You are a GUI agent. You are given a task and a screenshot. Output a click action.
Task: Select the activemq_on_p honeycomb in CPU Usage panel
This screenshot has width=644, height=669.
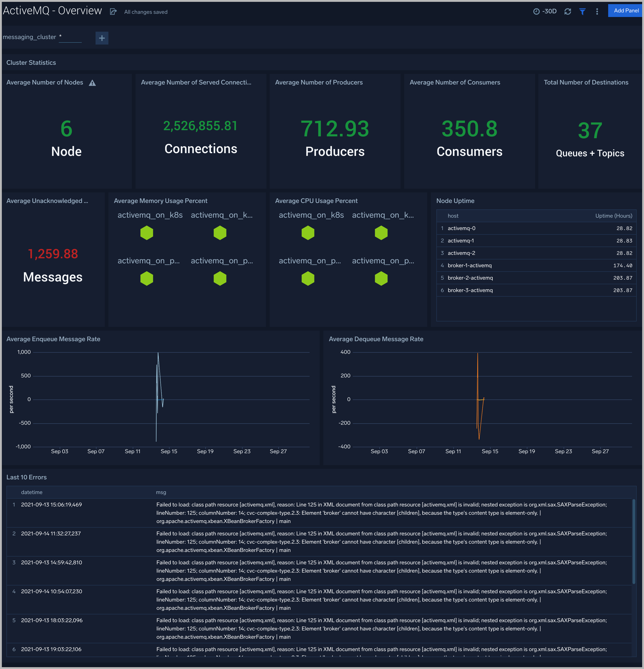point(308,278)
